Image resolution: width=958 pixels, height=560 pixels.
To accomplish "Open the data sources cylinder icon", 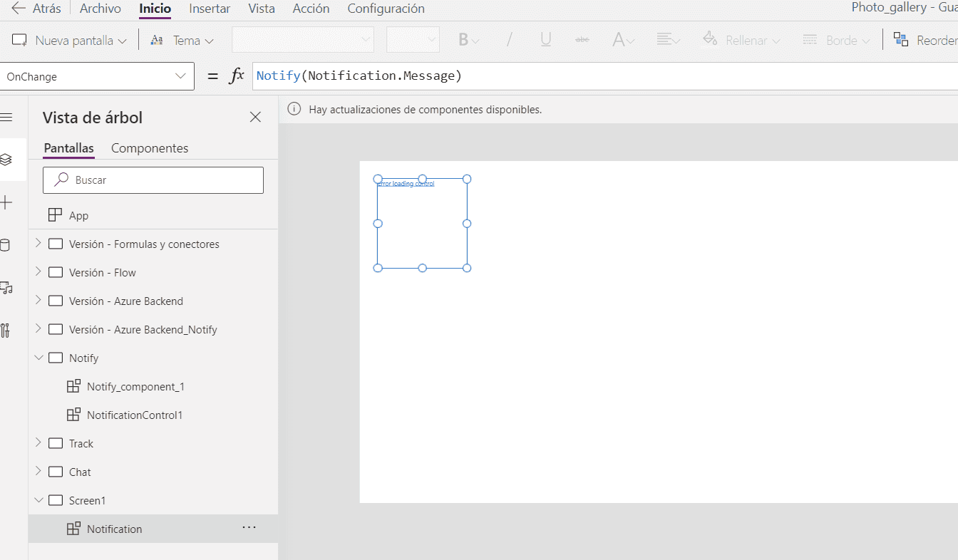I will [5, 245].
